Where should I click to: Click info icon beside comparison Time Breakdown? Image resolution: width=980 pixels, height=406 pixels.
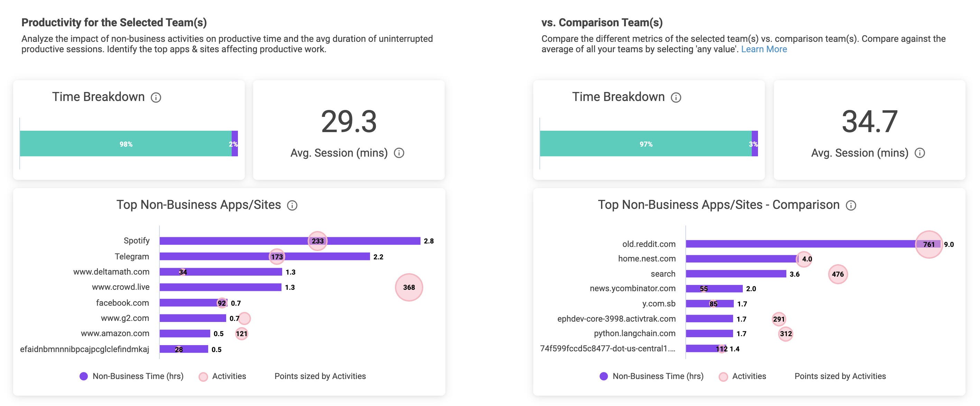676,98
